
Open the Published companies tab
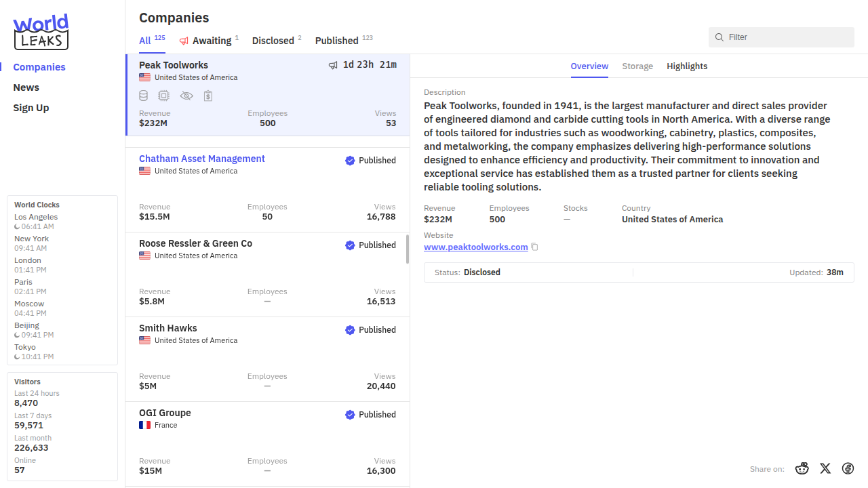(x=336, y=41)
